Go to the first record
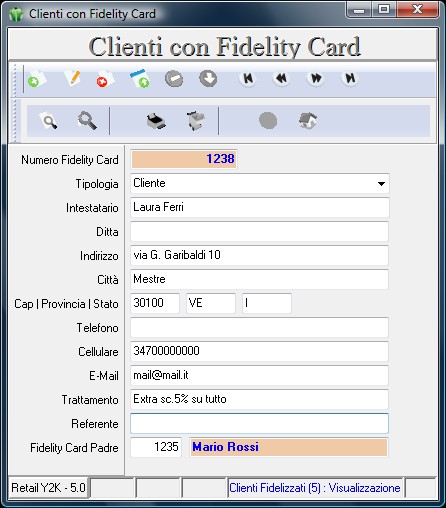Viewport: 446px width, 508px height. (248, 78)
